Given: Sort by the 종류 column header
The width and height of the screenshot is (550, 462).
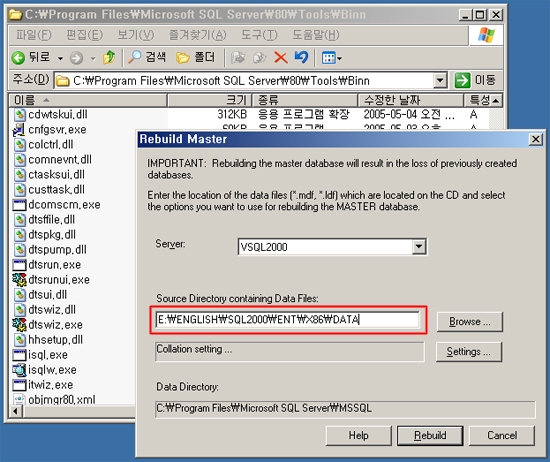Looking at the screenshot, I should (305, 100).
